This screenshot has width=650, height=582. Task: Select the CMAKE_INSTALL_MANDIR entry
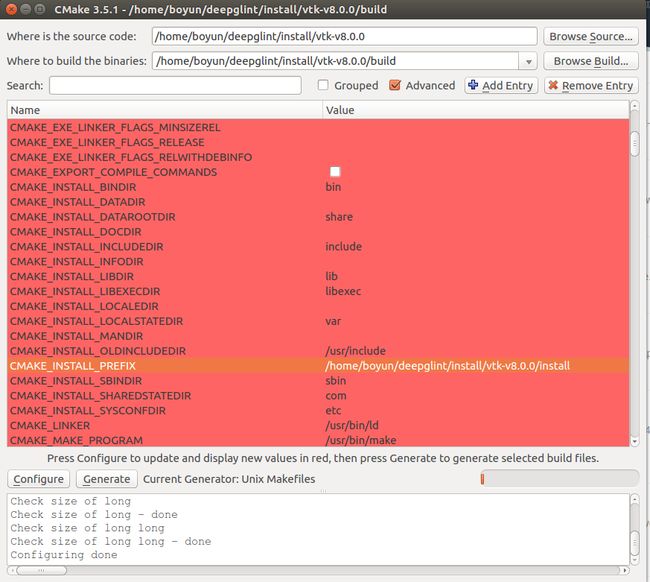76,336
